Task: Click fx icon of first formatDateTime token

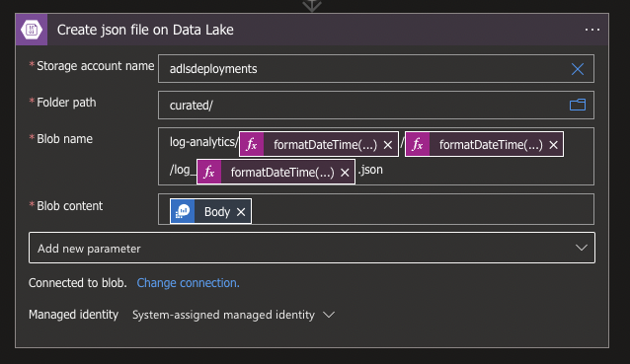Action: tap(252, 144)
